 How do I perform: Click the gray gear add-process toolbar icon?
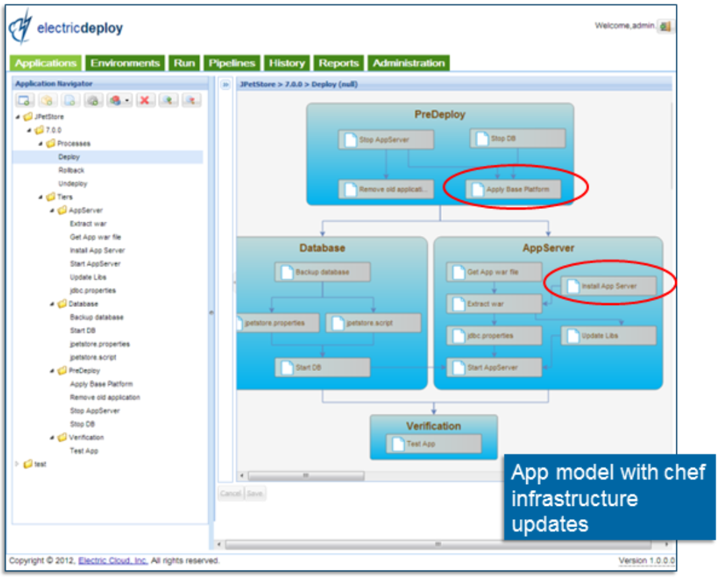click(93, 100)
